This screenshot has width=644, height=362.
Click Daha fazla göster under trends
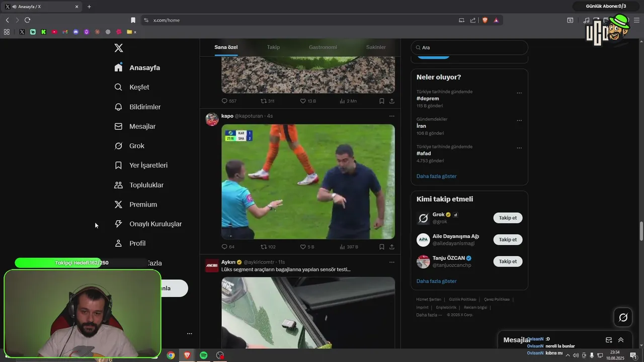pyautogui.click(x=437, y=176)
